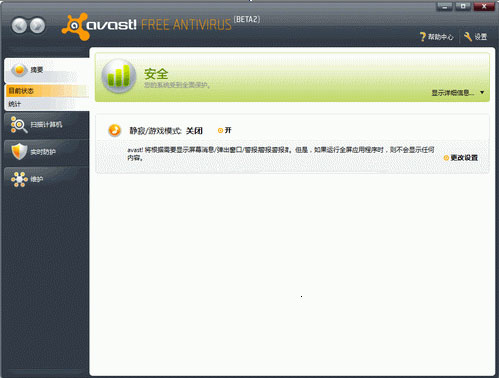Click the 显示详细信息 show details link

pyautogui.click(x=453, y=93)
